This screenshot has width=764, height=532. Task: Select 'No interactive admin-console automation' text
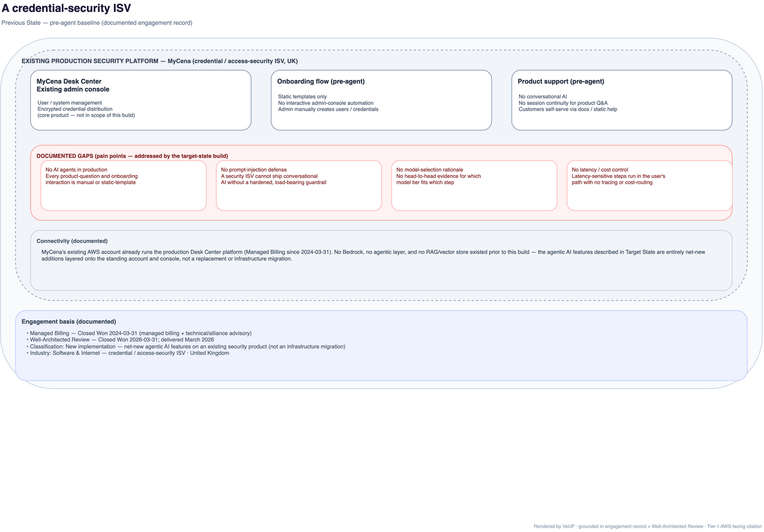click(x=326, y=103)
